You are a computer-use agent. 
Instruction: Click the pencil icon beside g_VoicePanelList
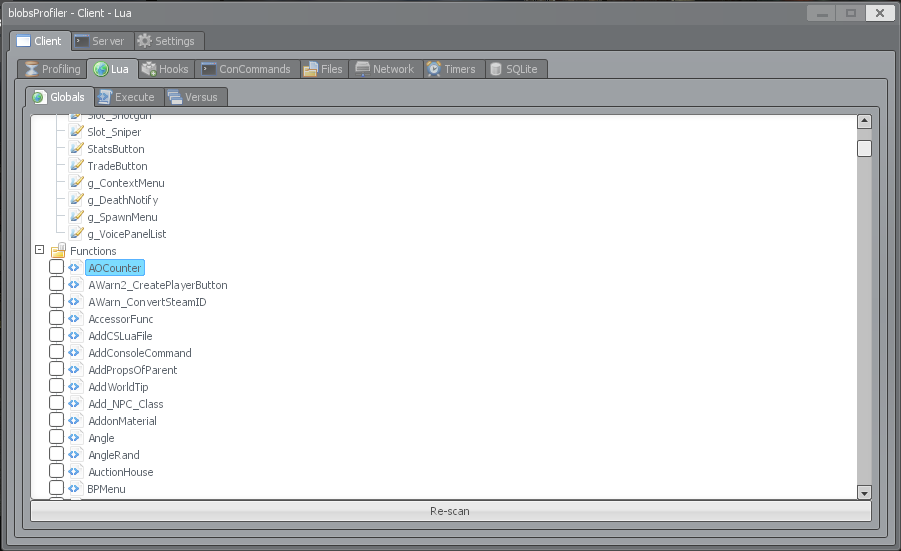pos(76,233)
